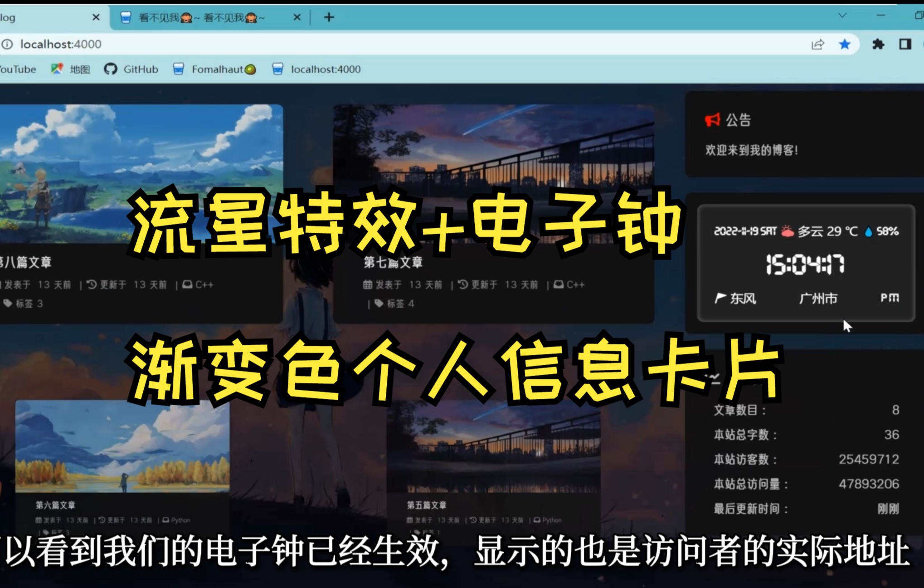Open the 第八篇文章 post title
The image size is (924, 588).
[25, 262]
